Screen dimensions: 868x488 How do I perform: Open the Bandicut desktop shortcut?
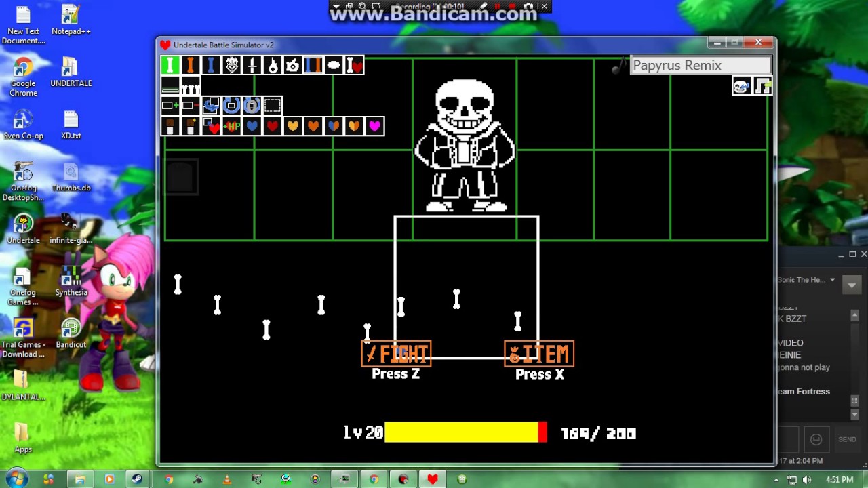pos(71,333)
